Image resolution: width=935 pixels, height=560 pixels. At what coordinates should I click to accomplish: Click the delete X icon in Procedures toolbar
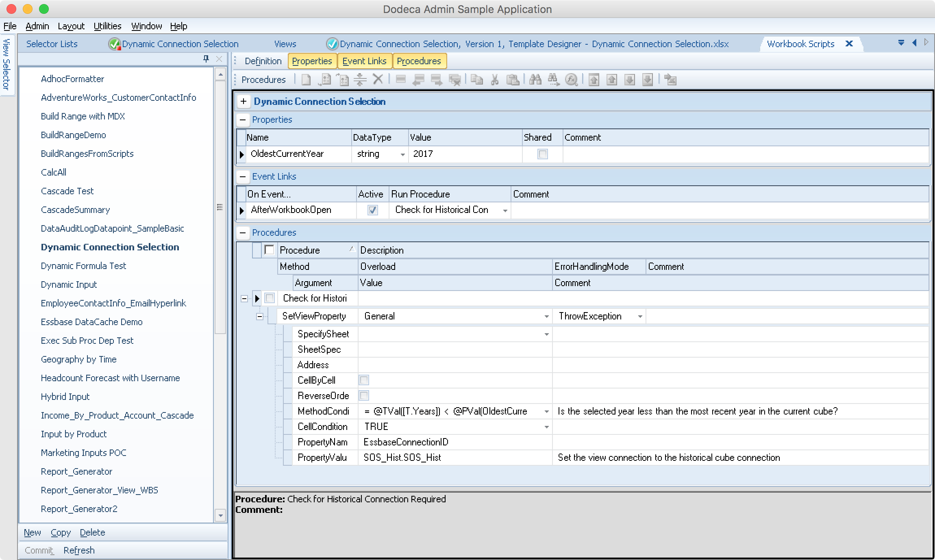[x=378, y=79]
